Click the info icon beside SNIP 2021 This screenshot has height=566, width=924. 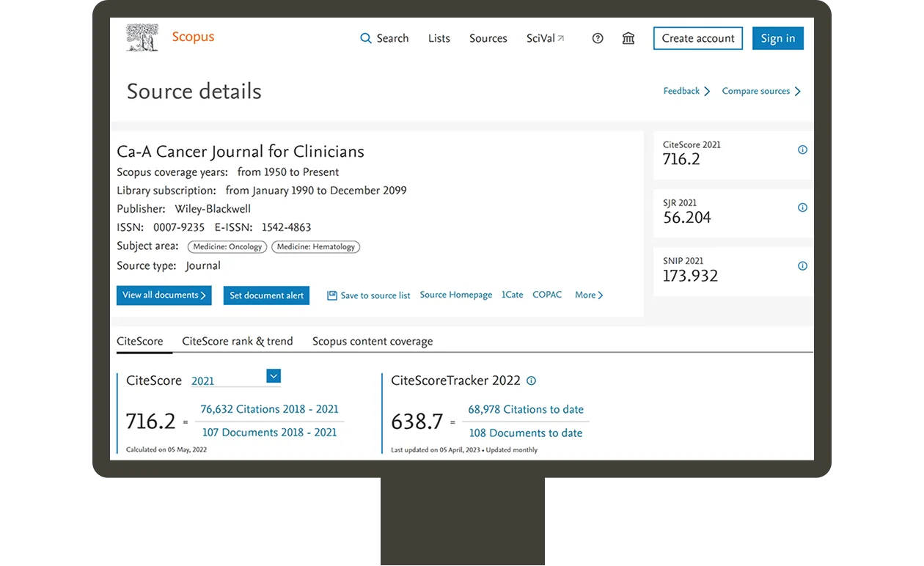click(802, 266)
